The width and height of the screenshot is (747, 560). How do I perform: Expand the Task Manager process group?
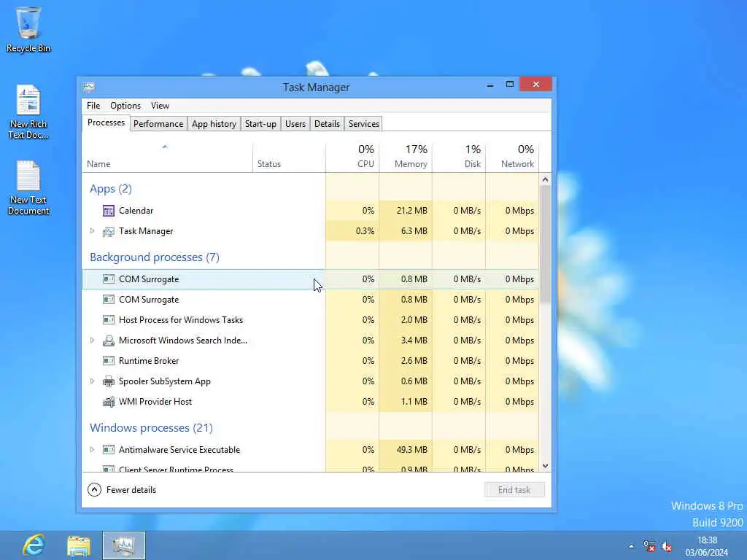click(93, 231)
